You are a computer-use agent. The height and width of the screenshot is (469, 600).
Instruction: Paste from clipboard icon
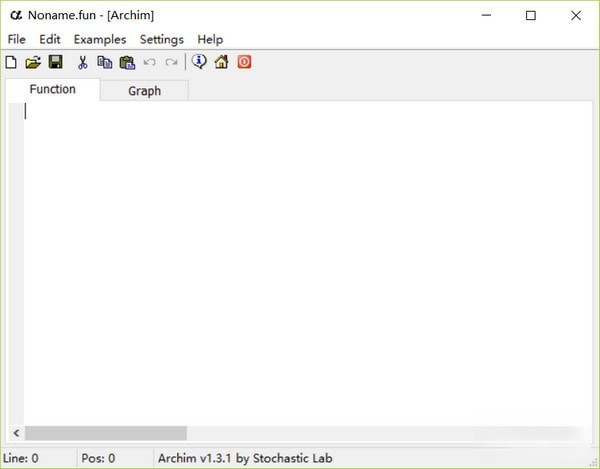click(x=127, y=62)
